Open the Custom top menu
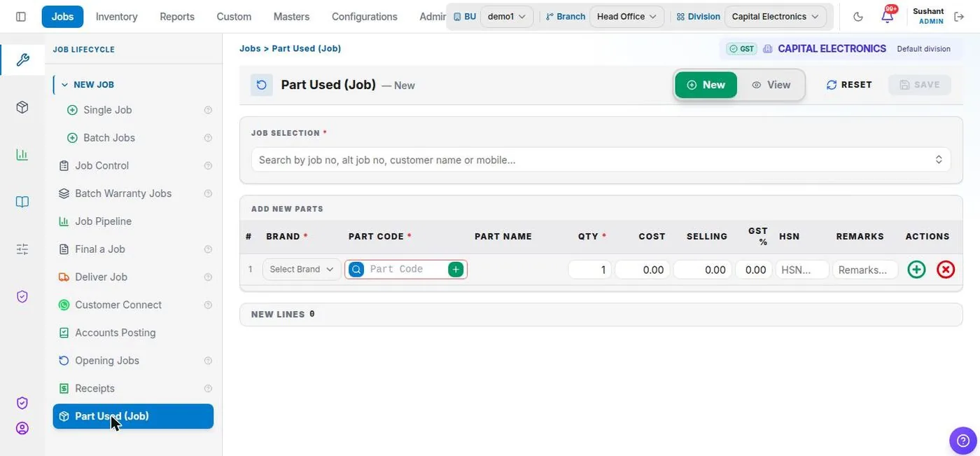This screenshot has width=980, height=456. 234,16
